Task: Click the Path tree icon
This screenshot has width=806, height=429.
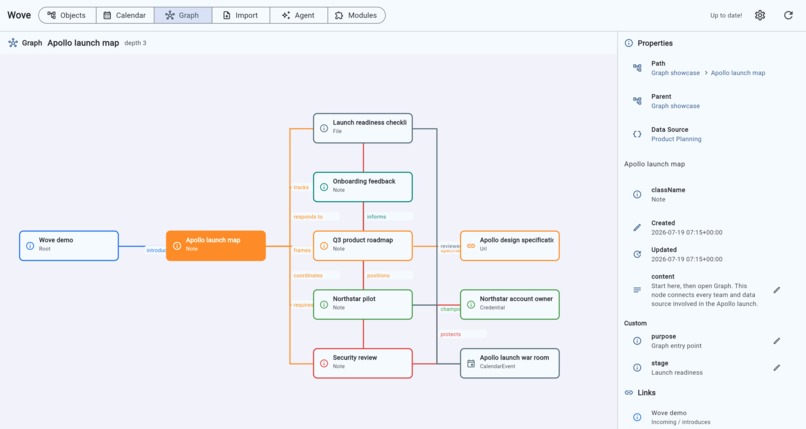Action: coord(637,68)
